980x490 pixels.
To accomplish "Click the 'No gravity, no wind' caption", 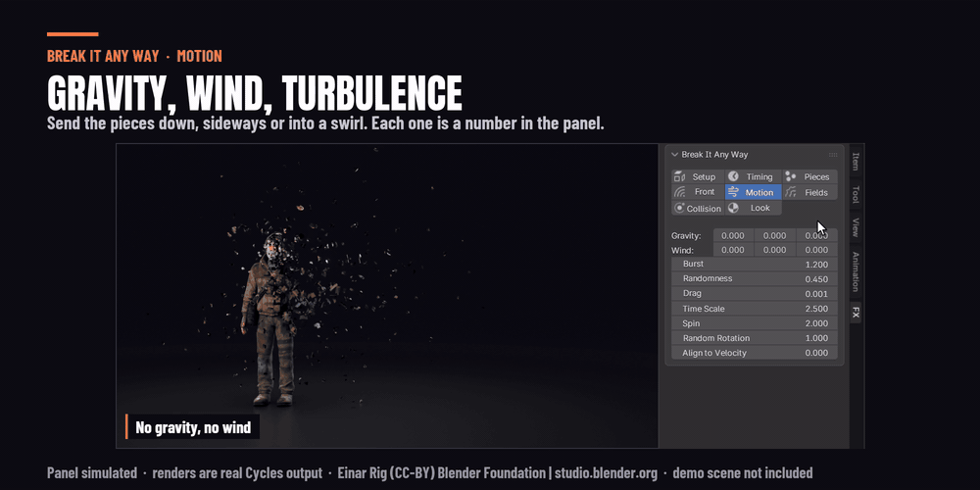I will pos(192,428).
